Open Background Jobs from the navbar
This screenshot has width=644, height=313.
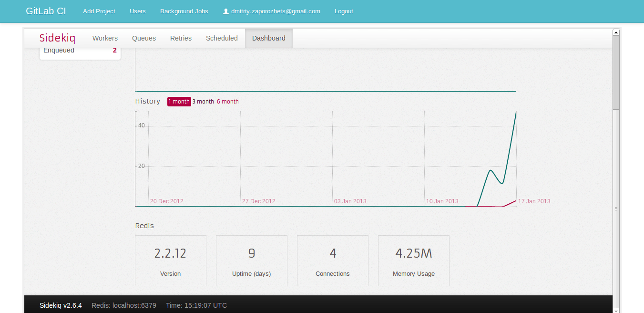(184, 11)
